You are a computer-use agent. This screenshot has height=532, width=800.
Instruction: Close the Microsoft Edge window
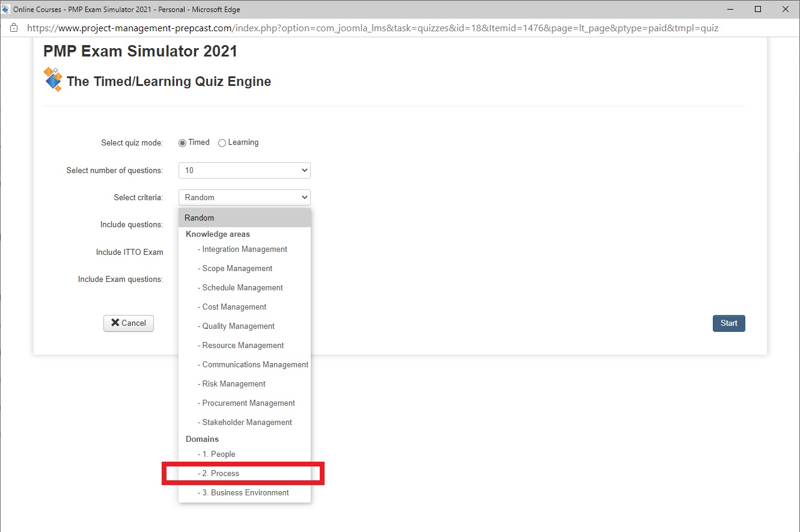click(786, 9)
